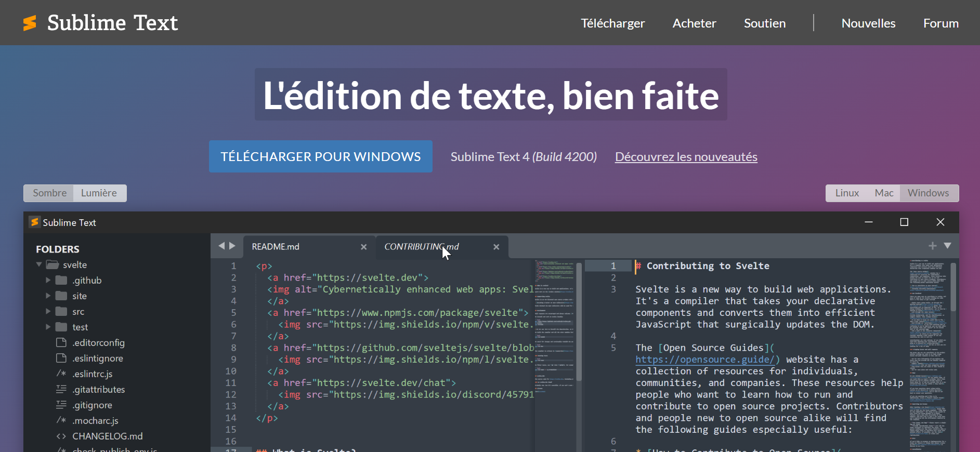This screenshot has width=980, height=452.
Task: Click the .gitattributes file type icon
Action: coord(61,389)
